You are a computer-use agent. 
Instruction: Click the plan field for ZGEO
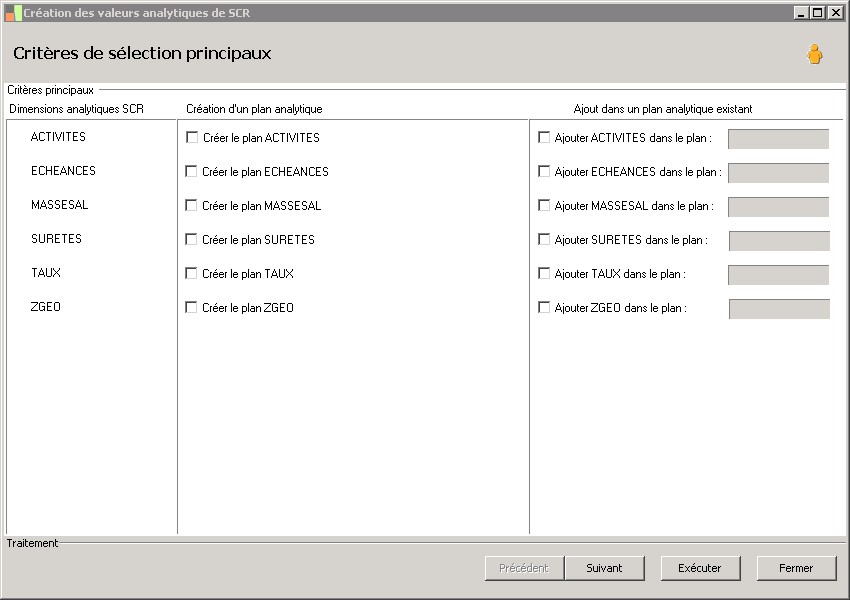(779, 309)
